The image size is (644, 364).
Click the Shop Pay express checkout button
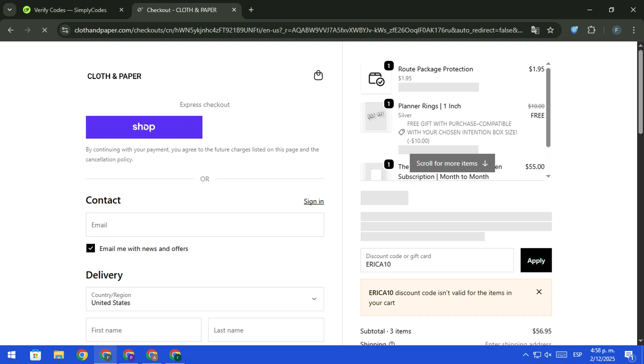pos(144,127)
